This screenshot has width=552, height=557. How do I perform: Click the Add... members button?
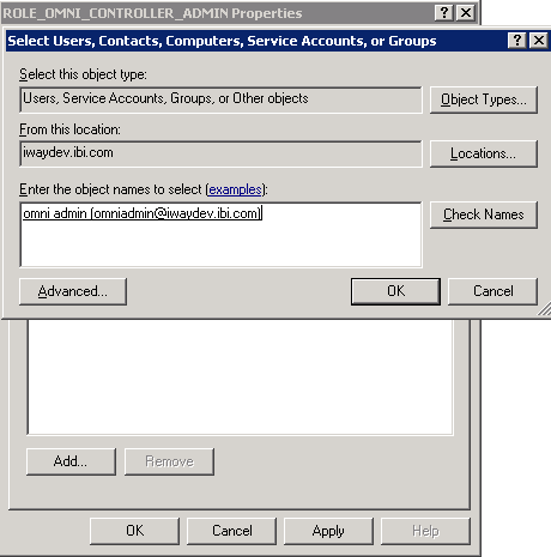(71, 461)
